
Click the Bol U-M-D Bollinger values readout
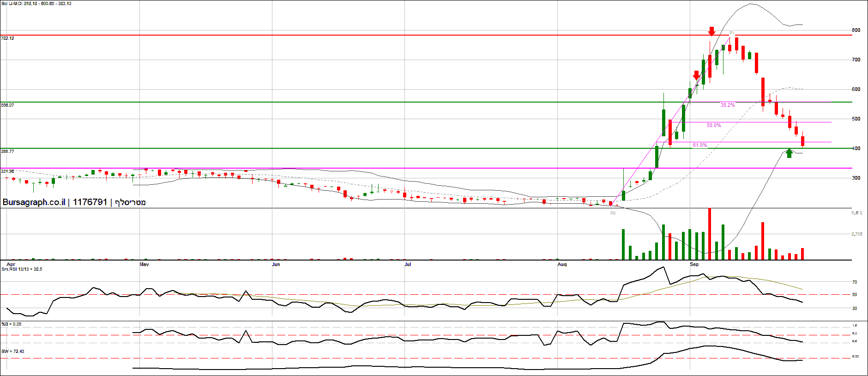coord(36,4)
